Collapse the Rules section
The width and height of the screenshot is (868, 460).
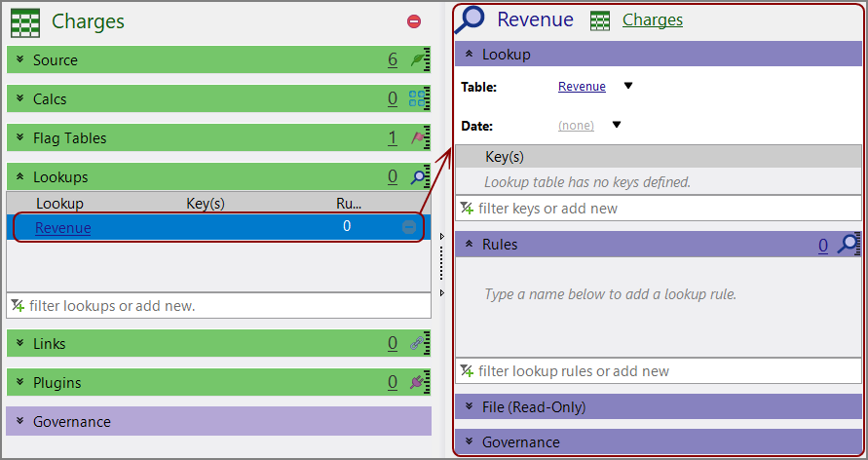tap(470, 244)
